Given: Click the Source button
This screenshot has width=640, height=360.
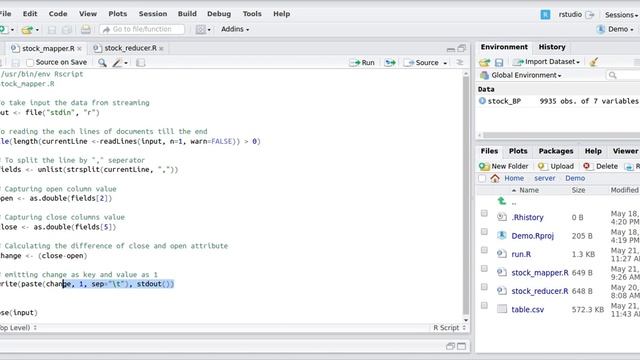Looking at the screenshot, I should pyautogui.click(x=422, y=62).
